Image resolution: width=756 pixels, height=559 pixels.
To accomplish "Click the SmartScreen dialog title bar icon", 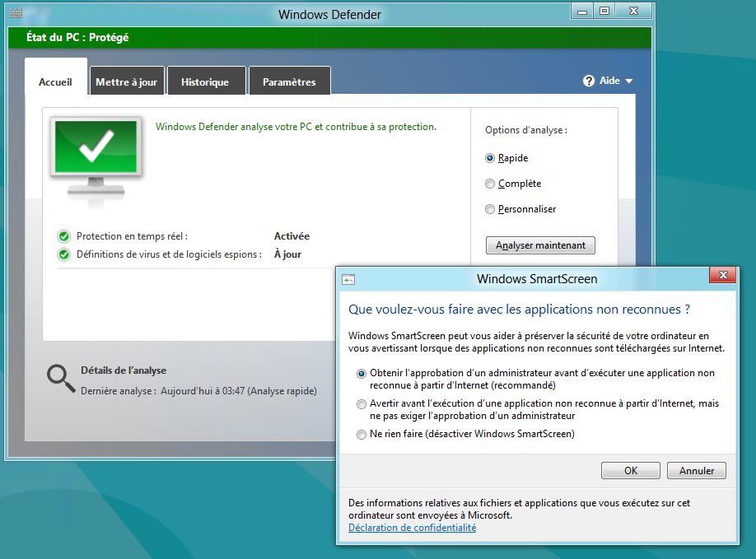I will point(348,280).
